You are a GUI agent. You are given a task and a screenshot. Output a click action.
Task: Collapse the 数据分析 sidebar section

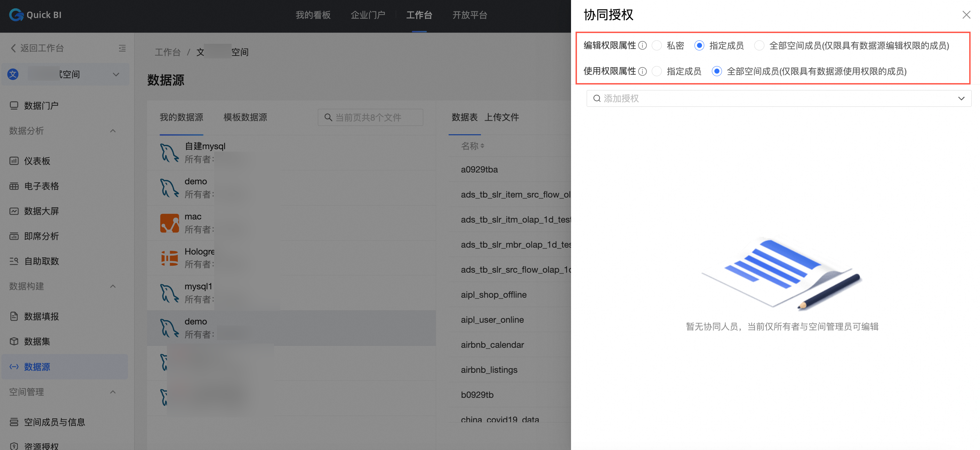(x=113, y=131)
